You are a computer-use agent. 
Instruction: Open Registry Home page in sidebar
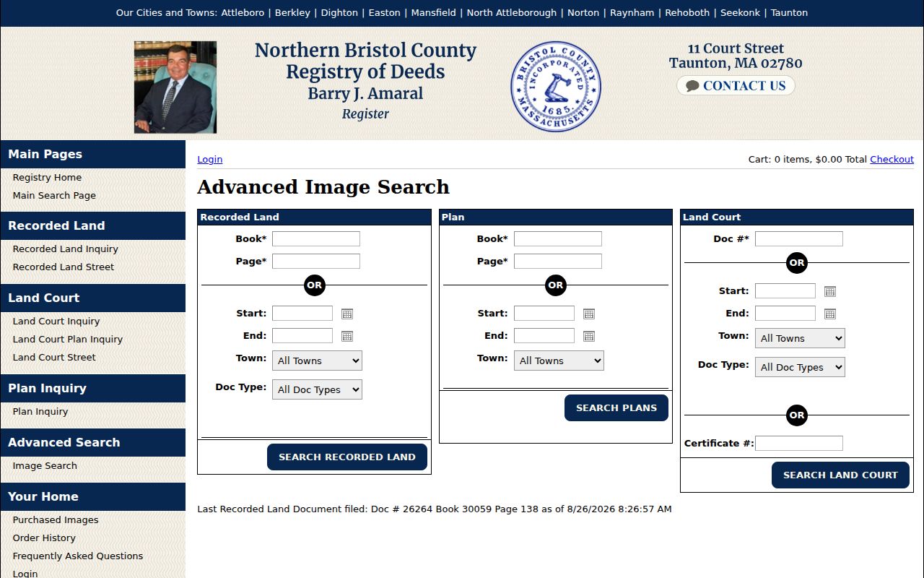pos(47,177)
